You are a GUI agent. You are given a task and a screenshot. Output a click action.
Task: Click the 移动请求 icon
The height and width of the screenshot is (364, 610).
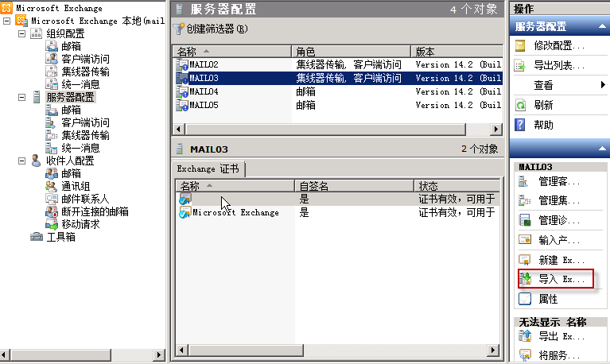coord(52,224)
